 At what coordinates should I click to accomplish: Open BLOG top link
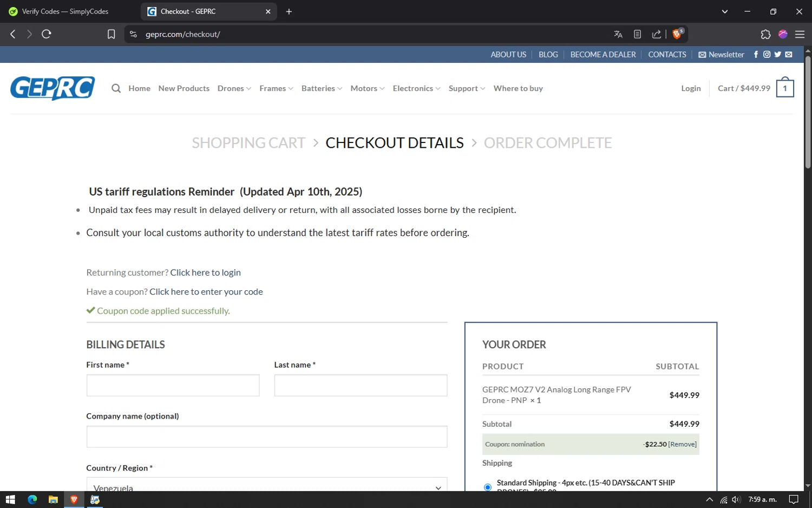click(548, 54)
